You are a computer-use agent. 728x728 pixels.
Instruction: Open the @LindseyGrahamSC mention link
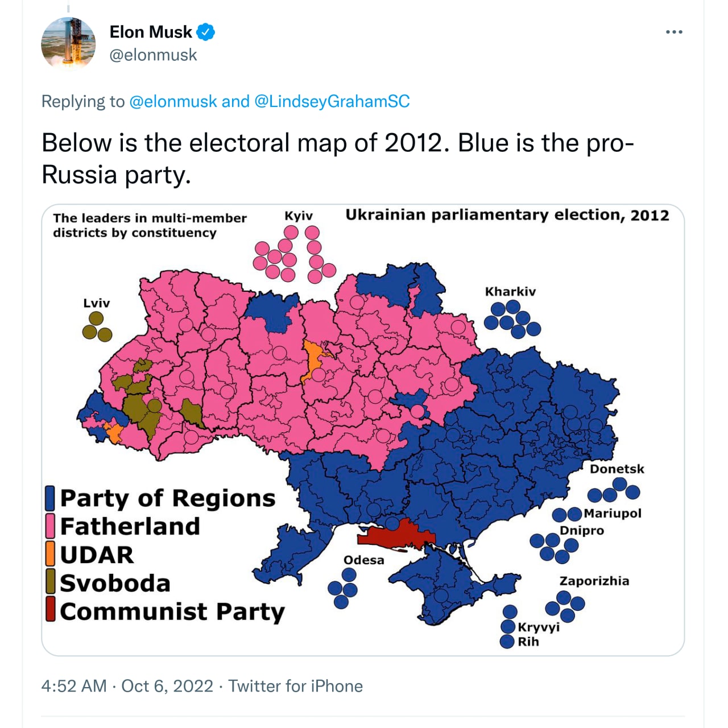pyautogui.click(x=332, y=101)
